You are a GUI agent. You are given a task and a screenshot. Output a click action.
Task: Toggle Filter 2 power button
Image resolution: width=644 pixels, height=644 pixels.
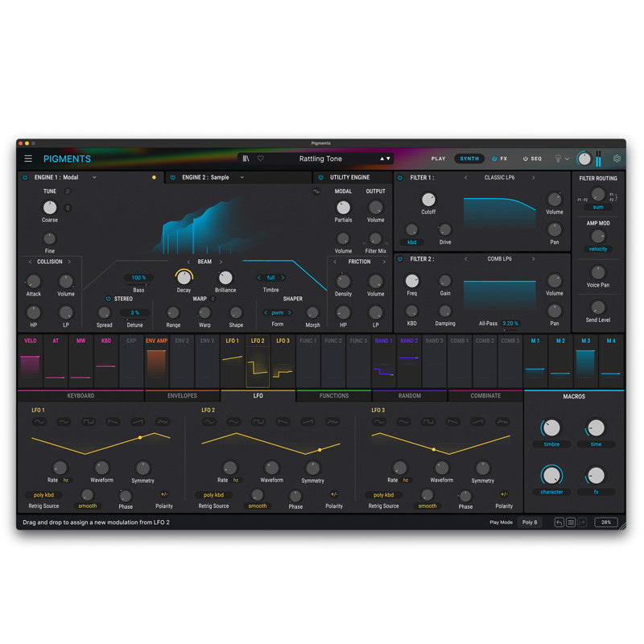[400, 258]
